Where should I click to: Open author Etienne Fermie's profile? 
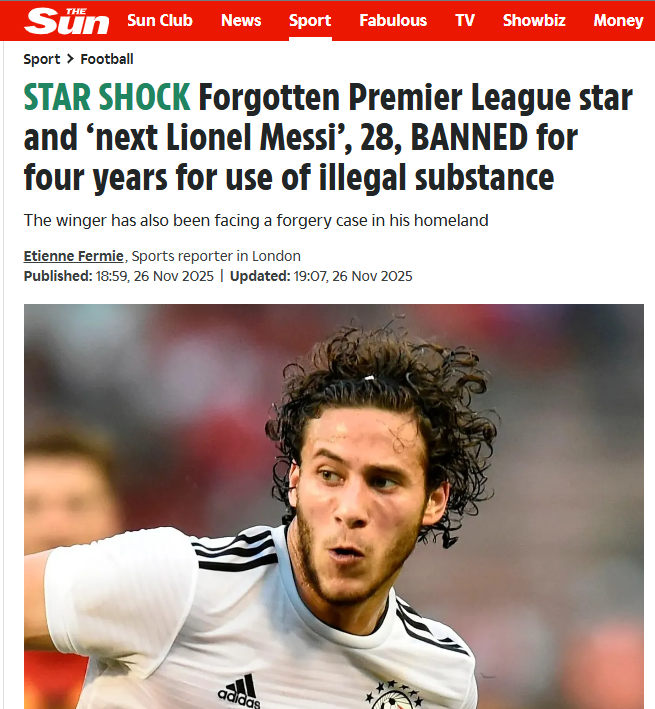74,256
